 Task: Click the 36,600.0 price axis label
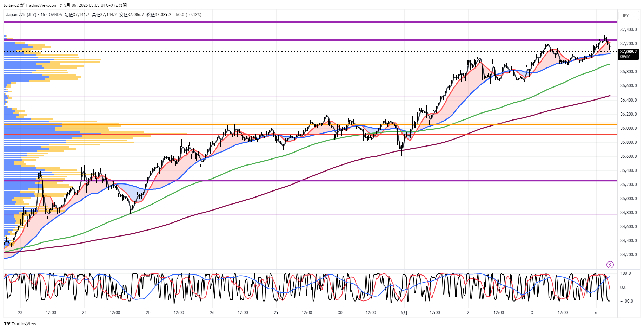[629, 86]
